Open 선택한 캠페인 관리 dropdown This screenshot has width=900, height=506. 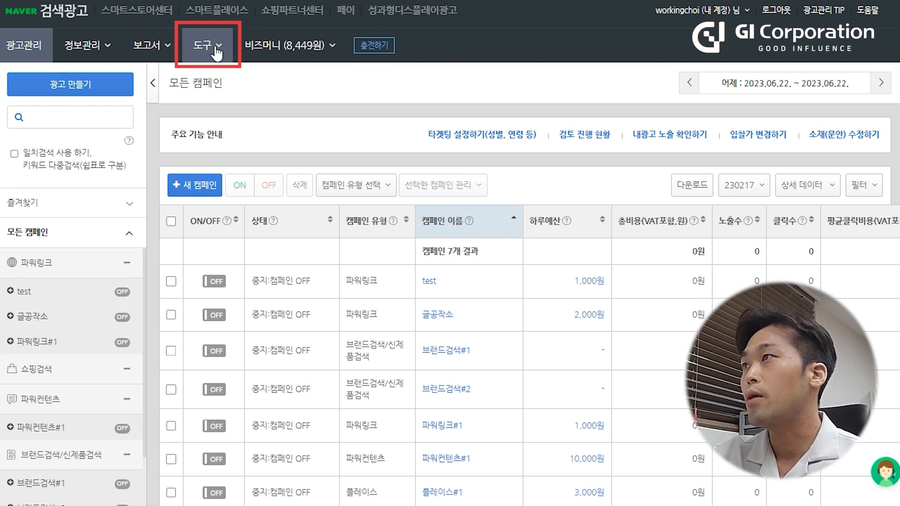(443, 185)
